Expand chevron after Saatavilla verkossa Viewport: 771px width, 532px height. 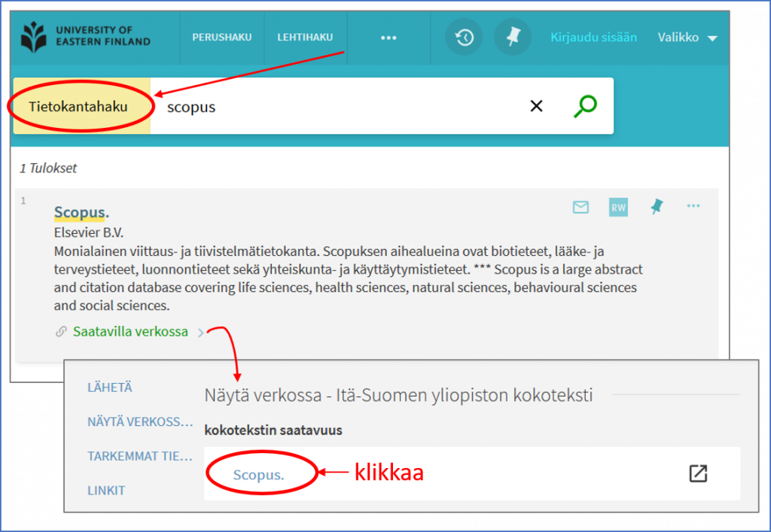[x=200, y=333]
